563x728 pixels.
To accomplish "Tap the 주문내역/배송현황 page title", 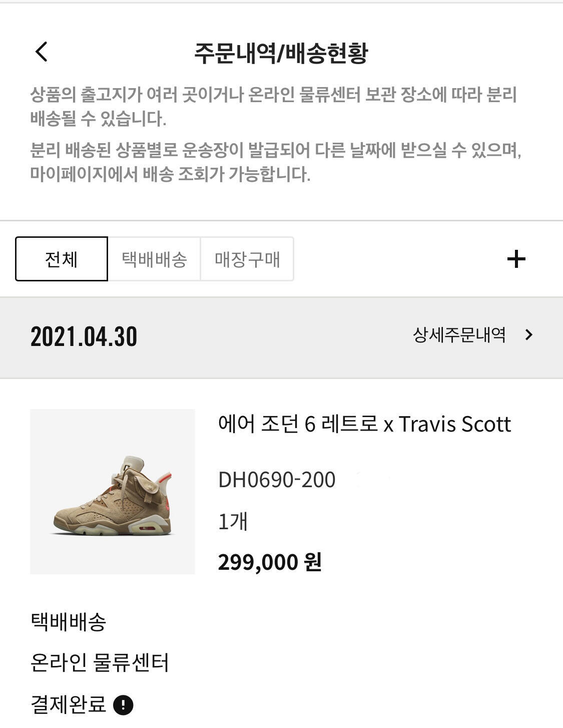I will [x=281, y=53].
